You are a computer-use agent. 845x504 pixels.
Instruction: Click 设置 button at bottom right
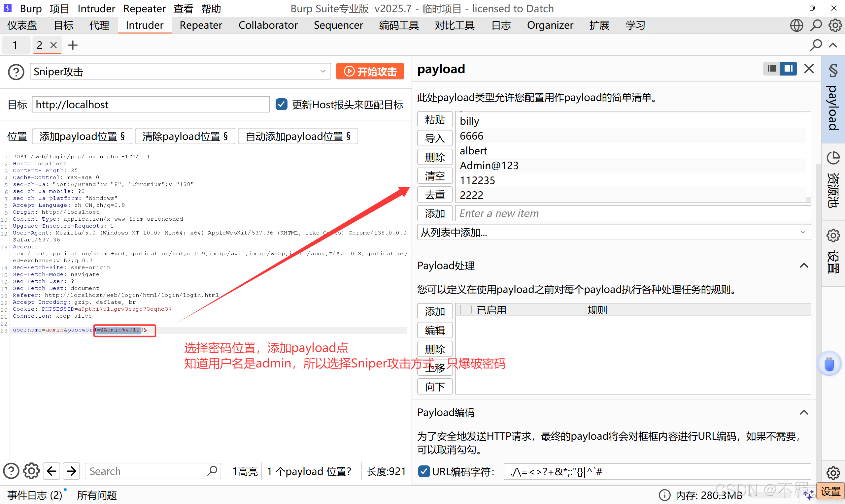[x=830, y=491]
